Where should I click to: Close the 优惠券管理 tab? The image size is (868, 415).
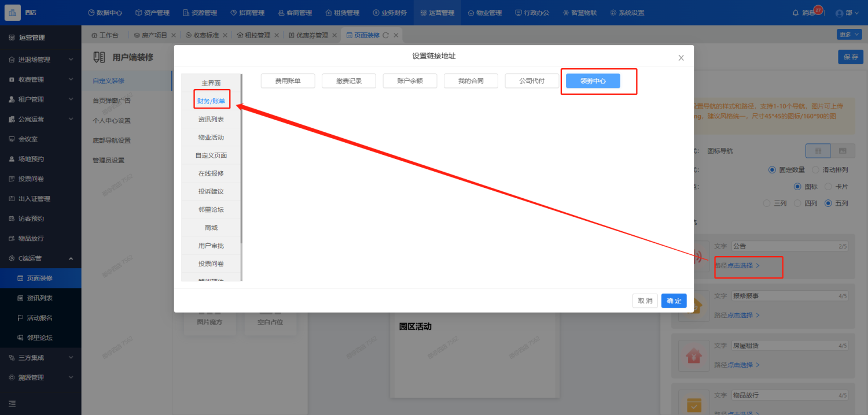pyautogui.click(x=334, y=35)
